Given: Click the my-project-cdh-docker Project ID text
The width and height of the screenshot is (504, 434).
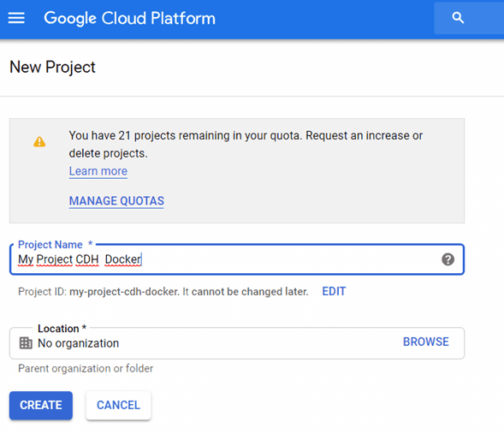Looking at the screenshot, I should click(124, 292).
